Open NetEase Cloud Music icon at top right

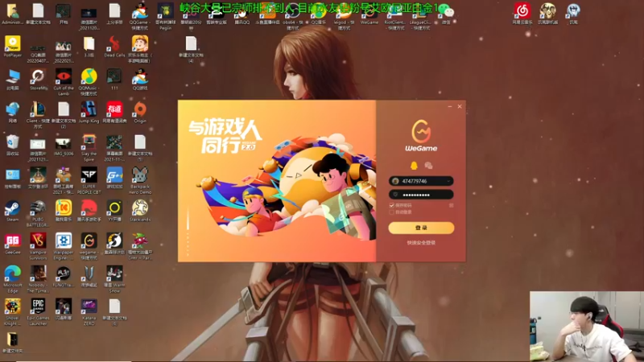tap(522, 14)
